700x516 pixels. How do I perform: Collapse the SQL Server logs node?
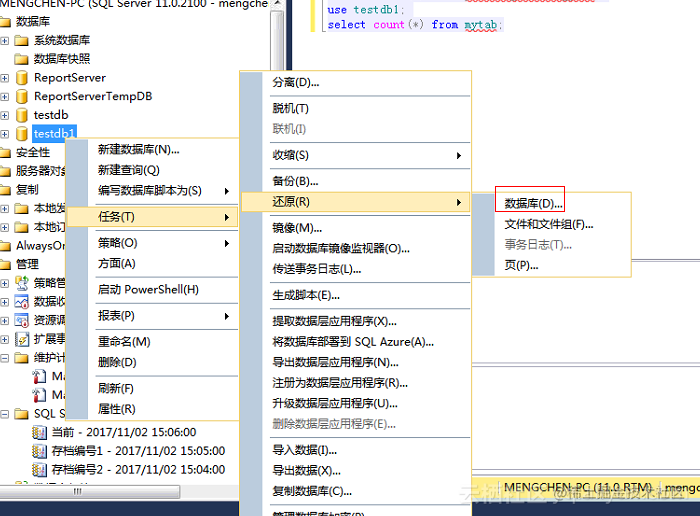click(4, 414)
